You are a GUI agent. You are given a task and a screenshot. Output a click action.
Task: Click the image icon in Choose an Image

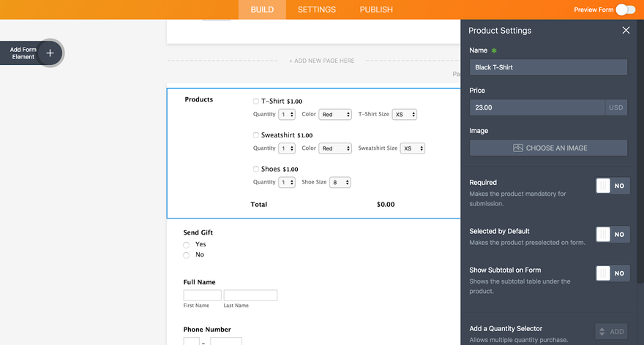[518, 148]
